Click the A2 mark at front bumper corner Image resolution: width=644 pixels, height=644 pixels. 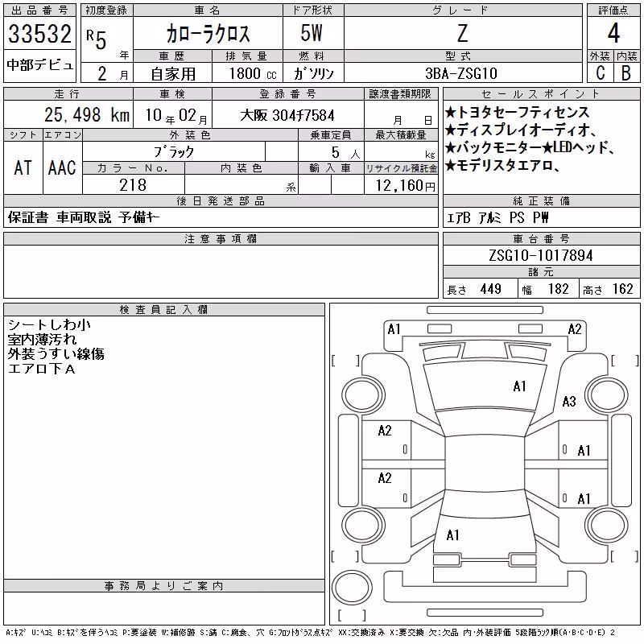[575, 329]
